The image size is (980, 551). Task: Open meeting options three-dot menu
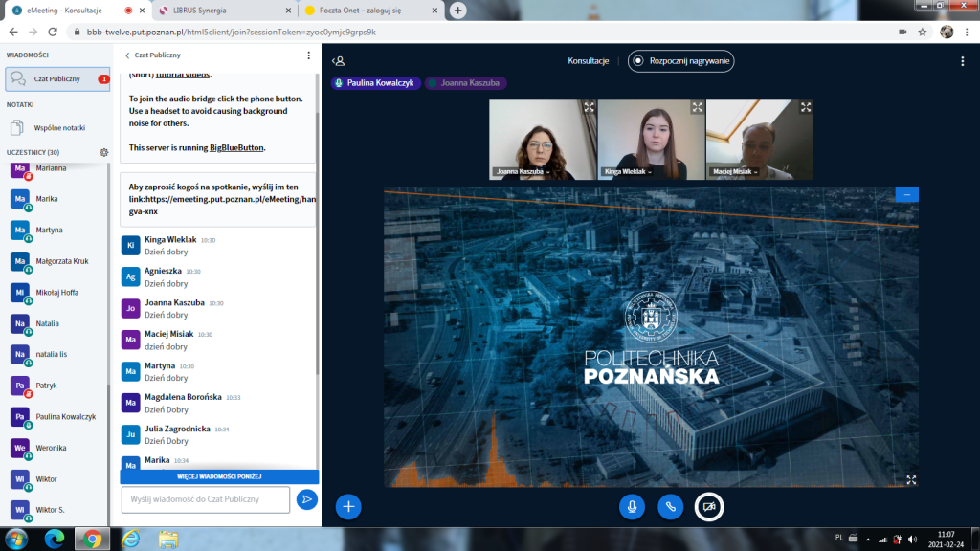[963, 61]
